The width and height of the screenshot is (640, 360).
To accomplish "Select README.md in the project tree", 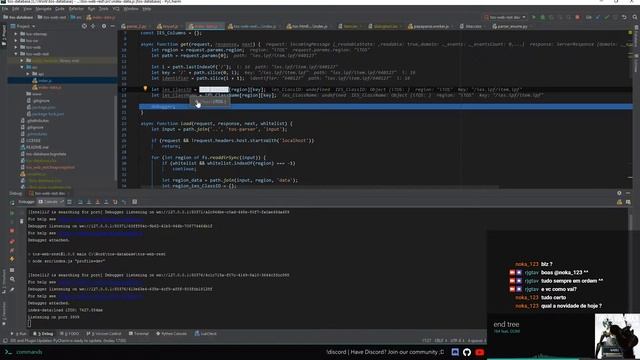I will (37, 147).
